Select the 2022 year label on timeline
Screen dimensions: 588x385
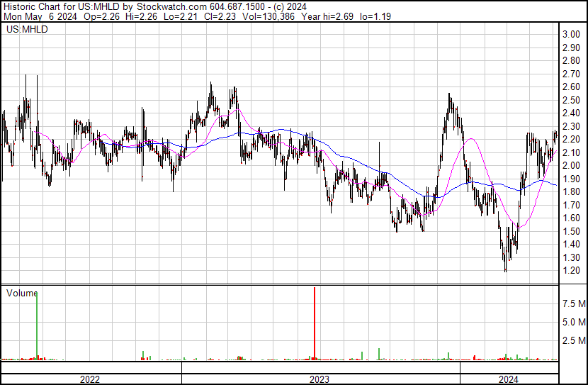pos(89,379)
